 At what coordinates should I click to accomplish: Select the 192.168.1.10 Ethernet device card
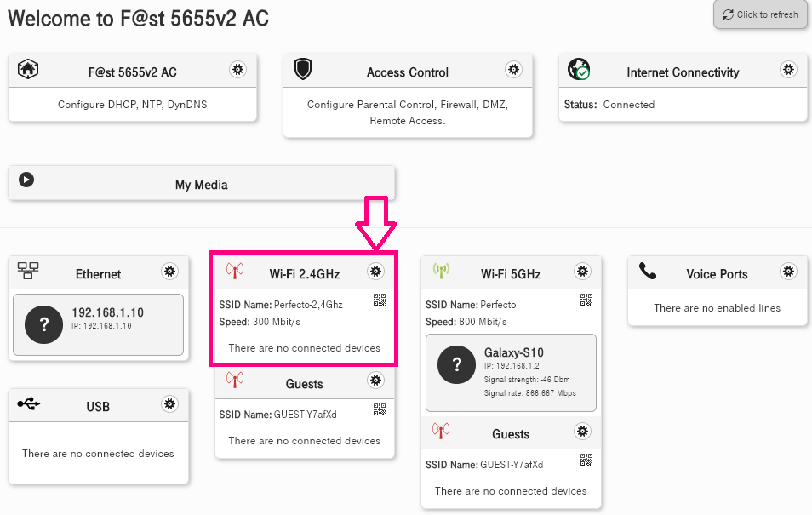pyautogui.click(x=99, y=325)
